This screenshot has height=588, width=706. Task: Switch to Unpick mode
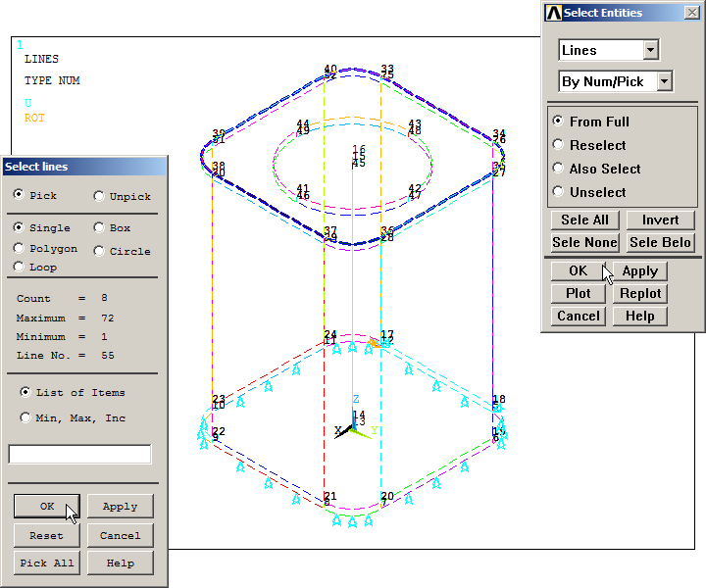[x=99, y=196]
